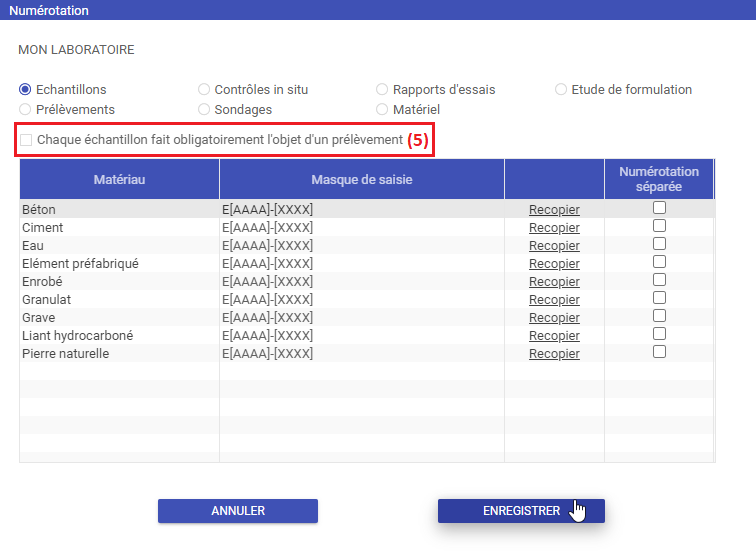Viewport: 756px width, 557px height.
Task: Copy the mask from Liant hydrocarboné row
Action: tap(554, 336)
